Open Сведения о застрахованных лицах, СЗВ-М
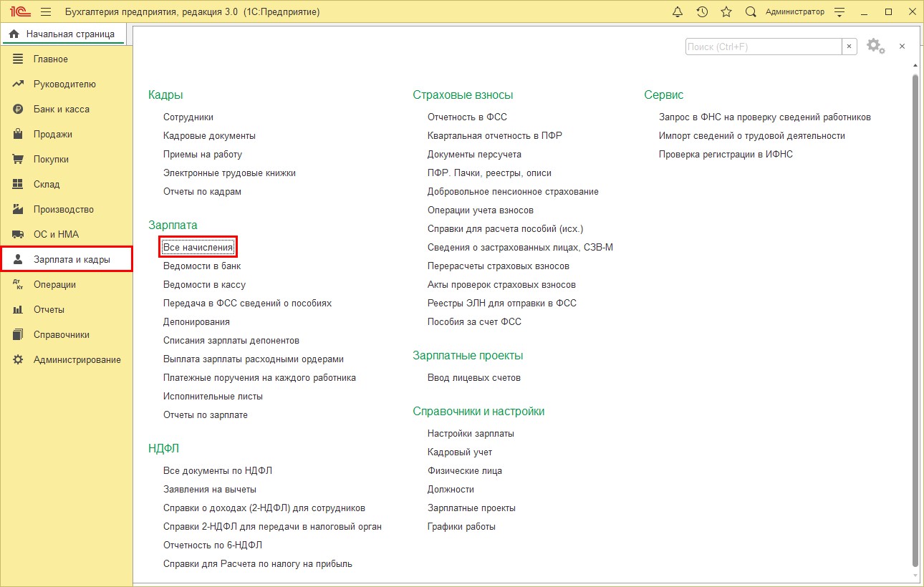This screenshot has height=587, width=924. (520, 247)
